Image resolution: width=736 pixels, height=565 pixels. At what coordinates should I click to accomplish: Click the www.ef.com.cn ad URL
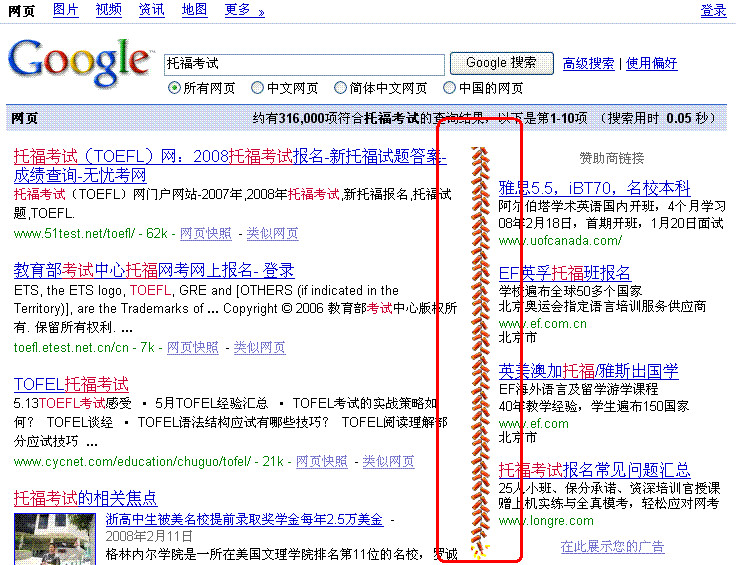point(543,323)
